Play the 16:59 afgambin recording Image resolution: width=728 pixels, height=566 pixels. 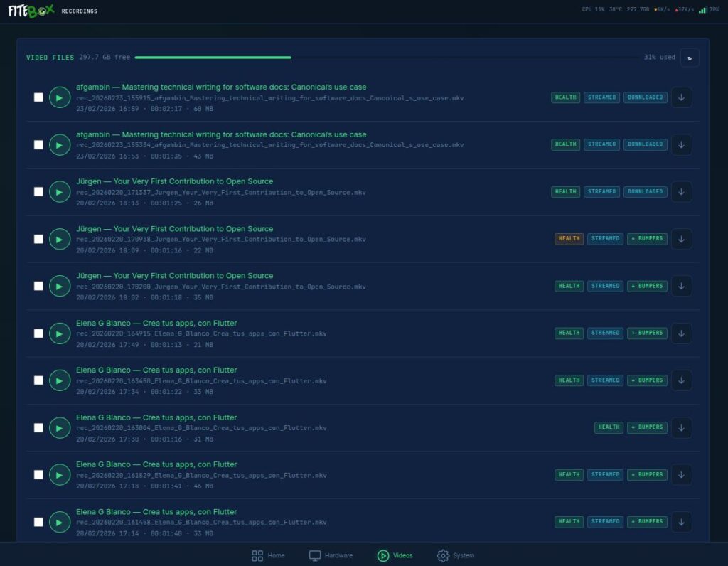coord(60,97)
